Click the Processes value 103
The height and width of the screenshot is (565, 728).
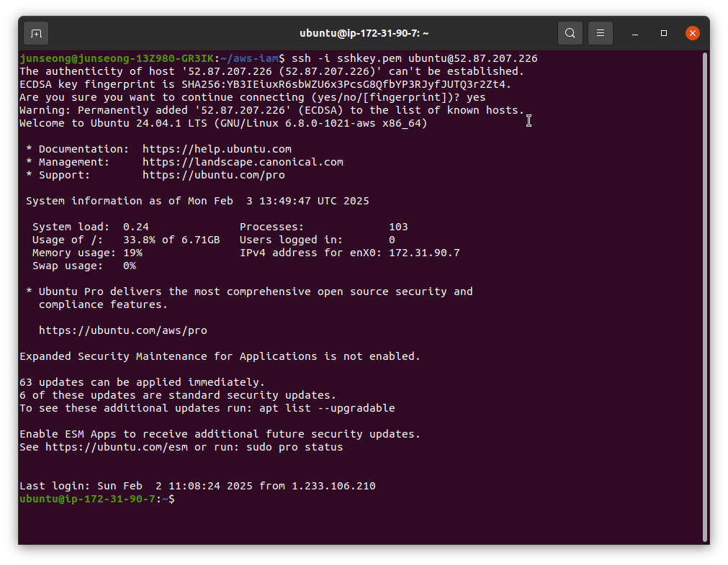pyautogui.click(x=398, y=227)
